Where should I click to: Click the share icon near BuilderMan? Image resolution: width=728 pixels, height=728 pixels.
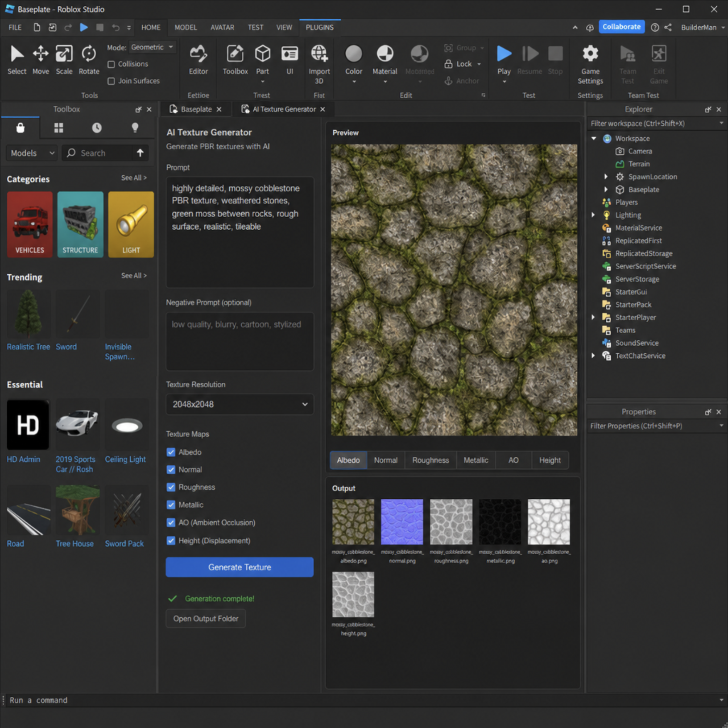point(668,27)
